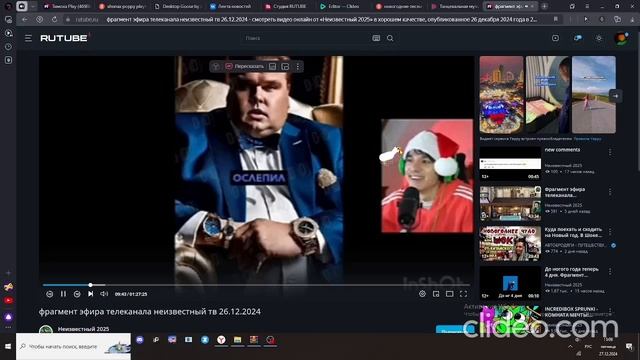Open the Windows Start menu
The image size is (640, 360).
(8, 347)
